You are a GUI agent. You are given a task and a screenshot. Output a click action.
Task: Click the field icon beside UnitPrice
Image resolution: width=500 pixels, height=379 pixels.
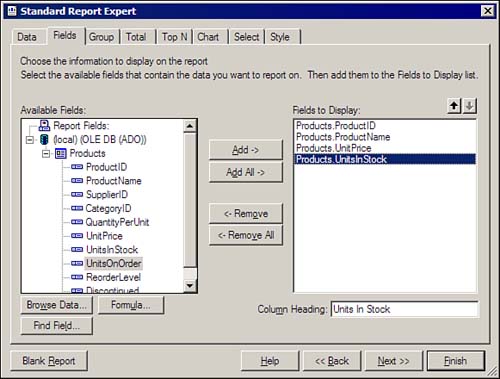coord(77,236)
